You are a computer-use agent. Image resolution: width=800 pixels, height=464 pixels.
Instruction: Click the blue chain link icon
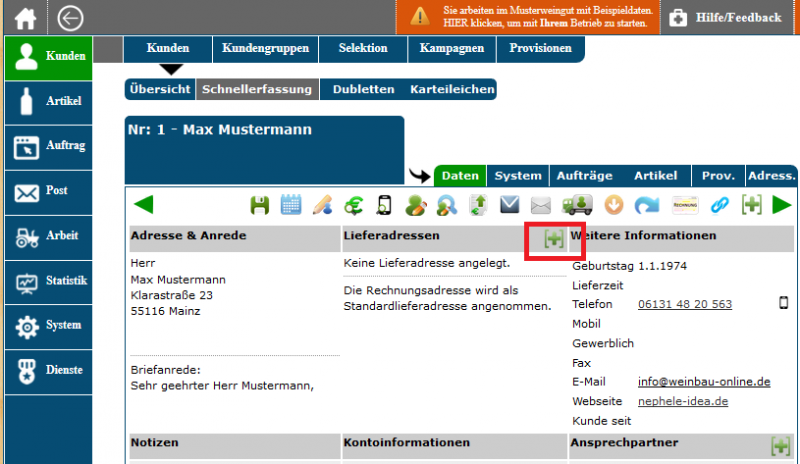[x=720, y=205]
